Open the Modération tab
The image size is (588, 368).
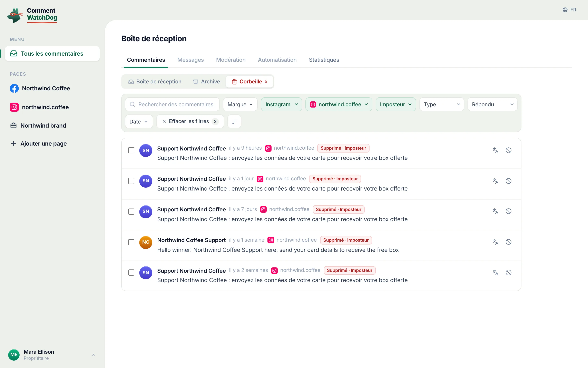(231, 60)
